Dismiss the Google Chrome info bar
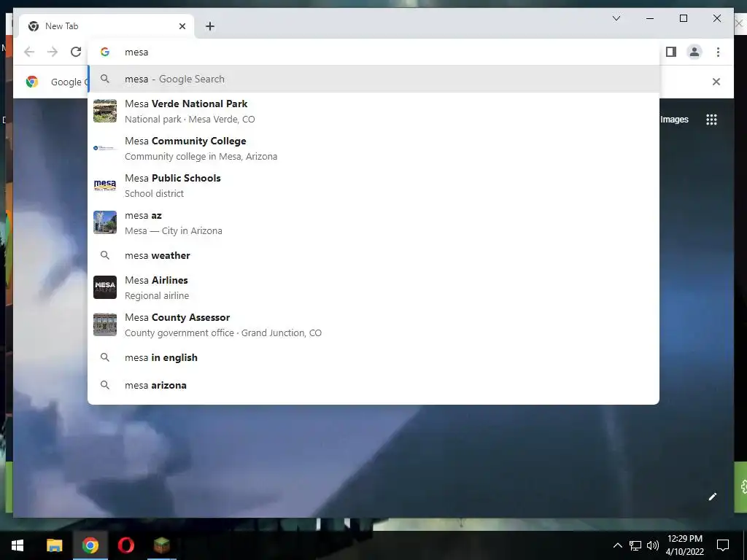The height and width of the screenshot is (560, 747). coord(716,82)
